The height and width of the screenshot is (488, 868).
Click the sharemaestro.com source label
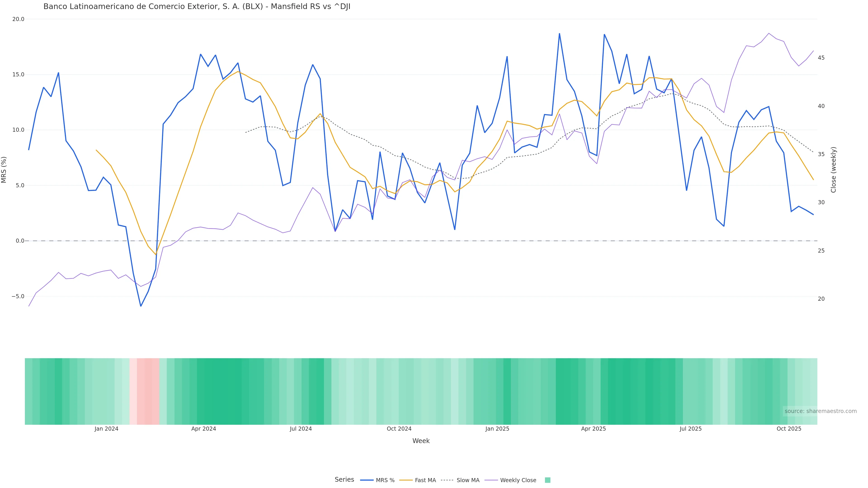point(821,411)
